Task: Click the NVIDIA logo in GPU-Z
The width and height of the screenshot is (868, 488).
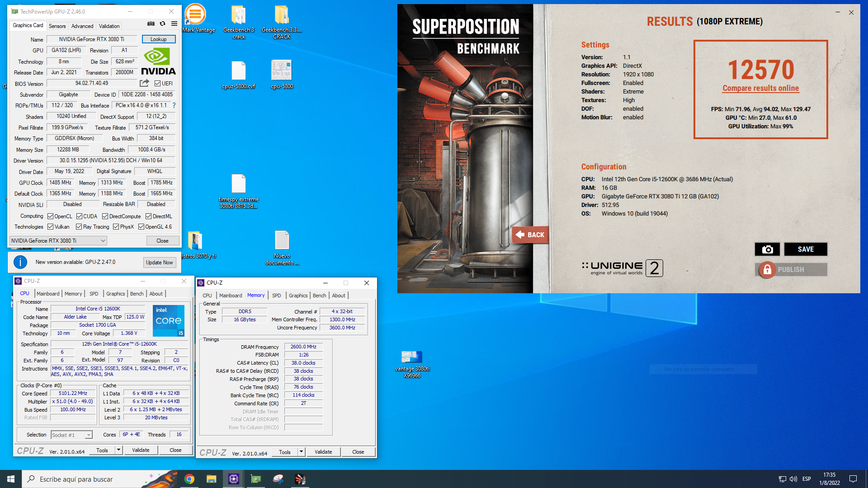Action: click(158, 62)
